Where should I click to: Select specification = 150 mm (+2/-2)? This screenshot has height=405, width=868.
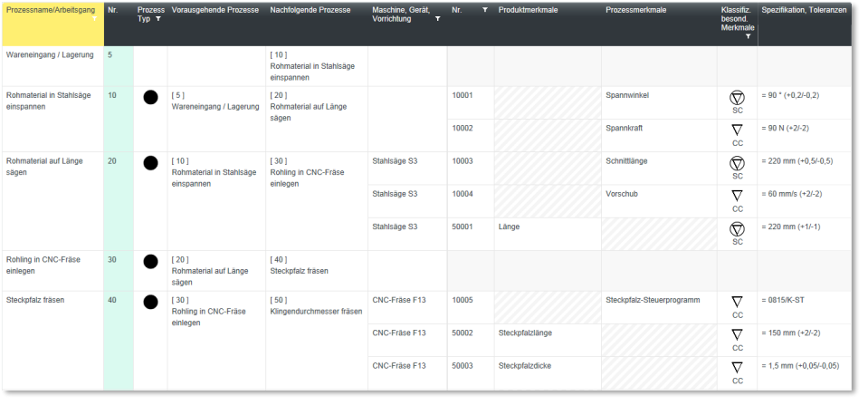(791, 333)
